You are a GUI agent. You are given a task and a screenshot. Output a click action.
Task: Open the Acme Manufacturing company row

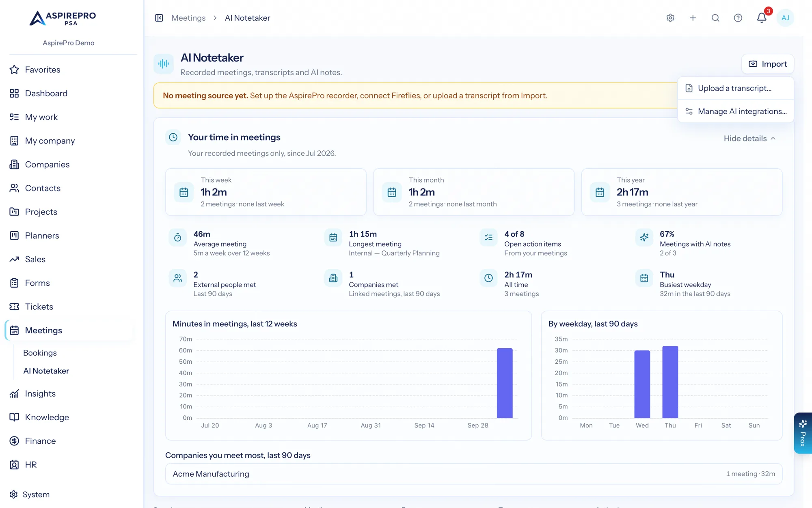[x=474, y=474]
